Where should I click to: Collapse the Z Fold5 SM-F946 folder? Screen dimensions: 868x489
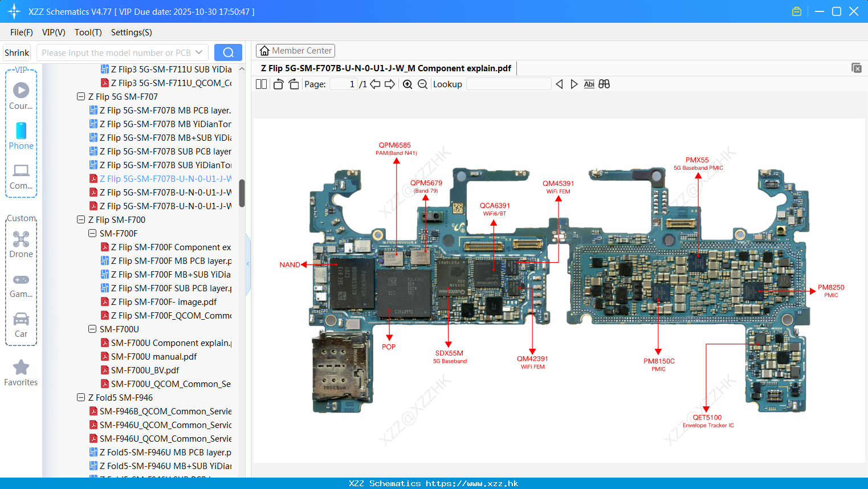pyautogui.click(x=81, y=397)
